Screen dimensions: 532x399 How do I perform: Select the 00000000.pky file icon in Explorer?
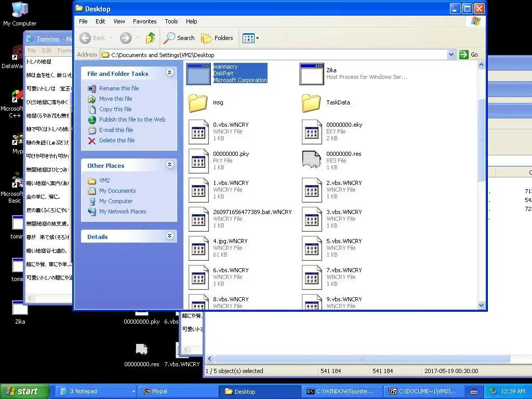pyautogui.click(x=198, y=161)
